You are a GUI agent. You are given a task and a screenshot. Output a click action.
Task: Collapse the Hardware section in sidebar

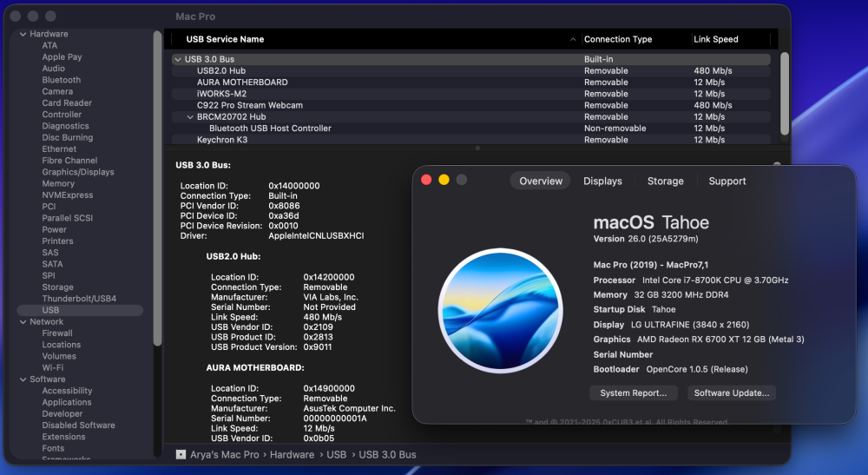[23, 34]
